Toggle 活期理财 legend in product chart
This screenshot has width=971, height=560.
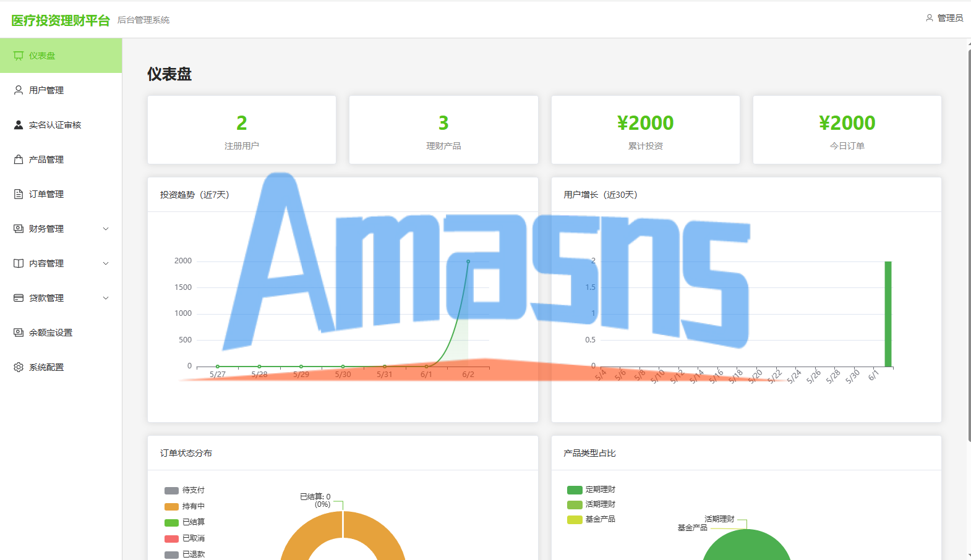coord(591,504)
